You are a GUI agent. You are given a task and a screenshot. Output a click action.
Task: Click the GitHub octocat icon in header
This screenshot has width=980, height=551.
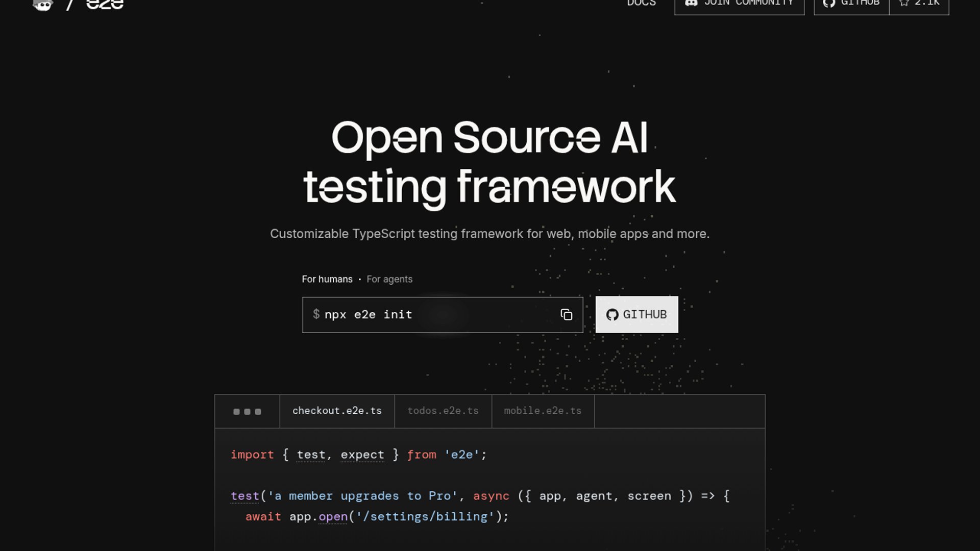point(829,3)
